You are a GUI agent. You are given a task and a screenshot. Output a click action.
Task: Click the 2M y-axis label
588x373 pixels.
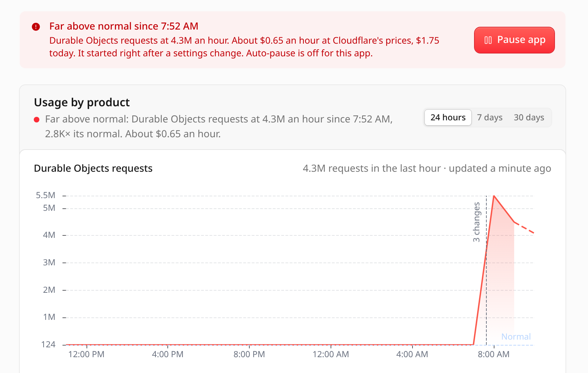[x=49, y=290]
